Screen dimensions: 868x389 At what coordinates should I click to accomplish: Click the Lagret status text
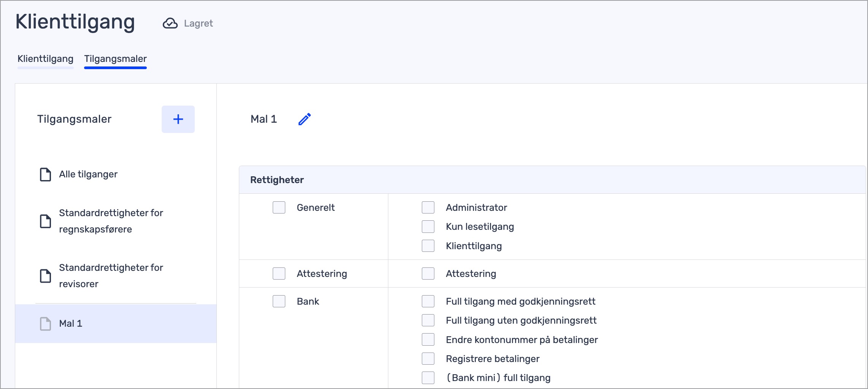tap(198, 24)
